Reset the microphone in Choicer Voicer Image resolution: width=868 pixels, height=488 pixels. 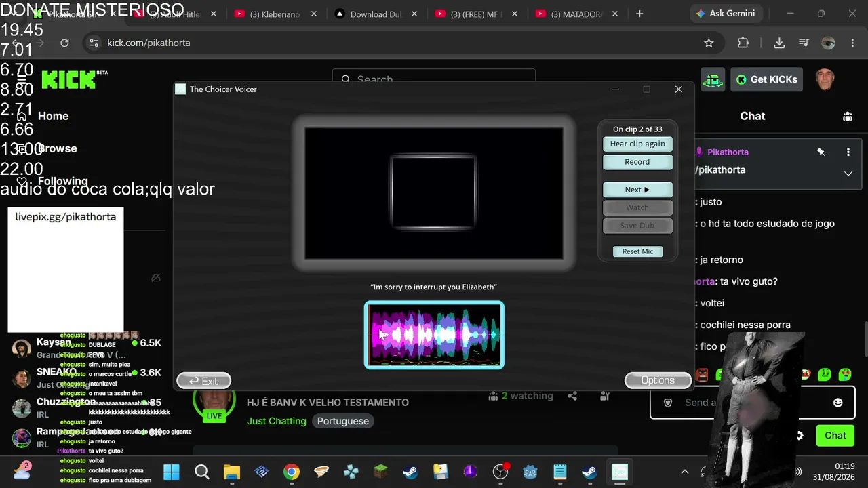[x=637, y=251]
